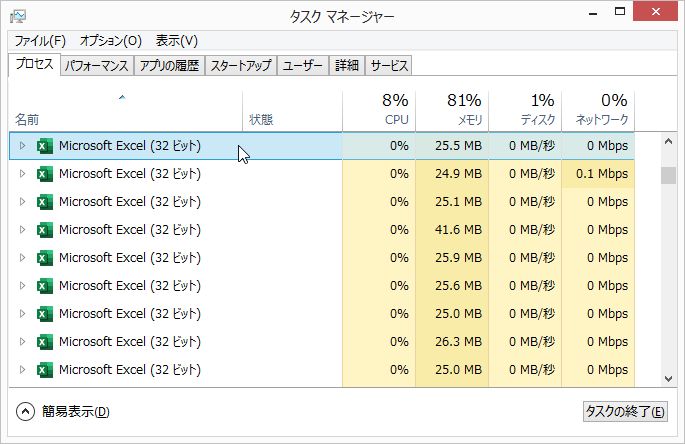Click the タスクの終了(E) button
Screen dimensions: 685x444
(625, 412)
